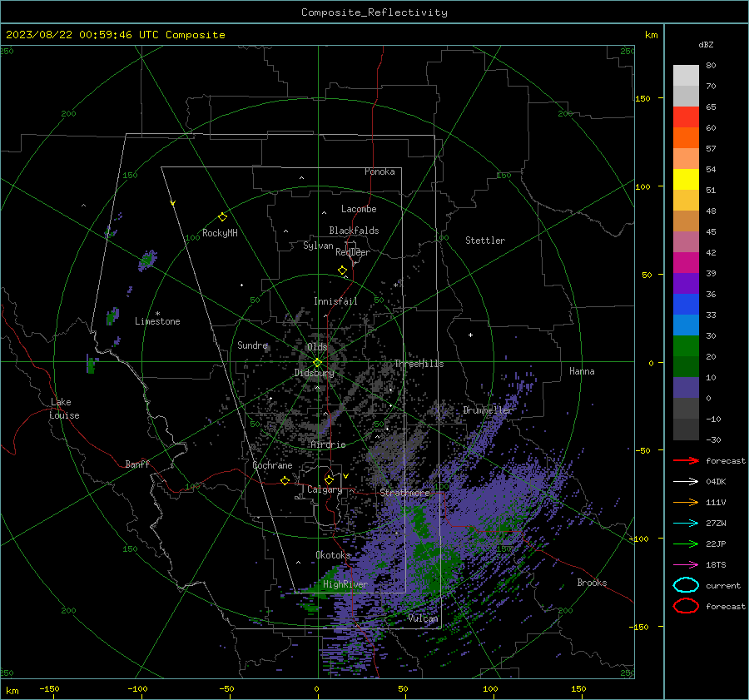Image resolution: width=749 pixels, height=700 pixels.
Task: Click the red swatch between 60 and 65
Action: [686, 117]
